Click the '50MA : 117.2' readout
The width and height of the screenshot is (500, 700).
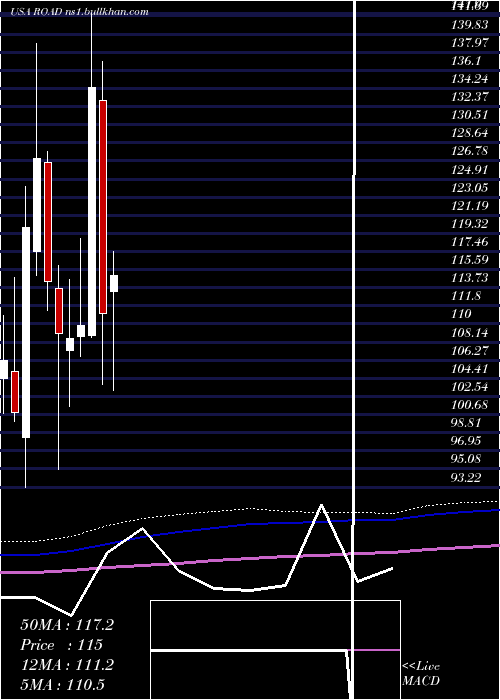(67, 625)
